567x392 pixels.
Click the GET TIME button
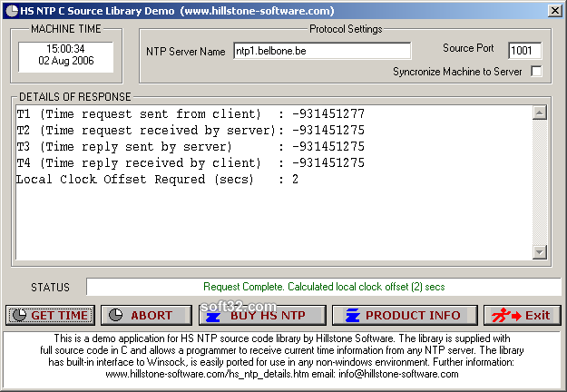pyautogui.click(x=50, y=316)
